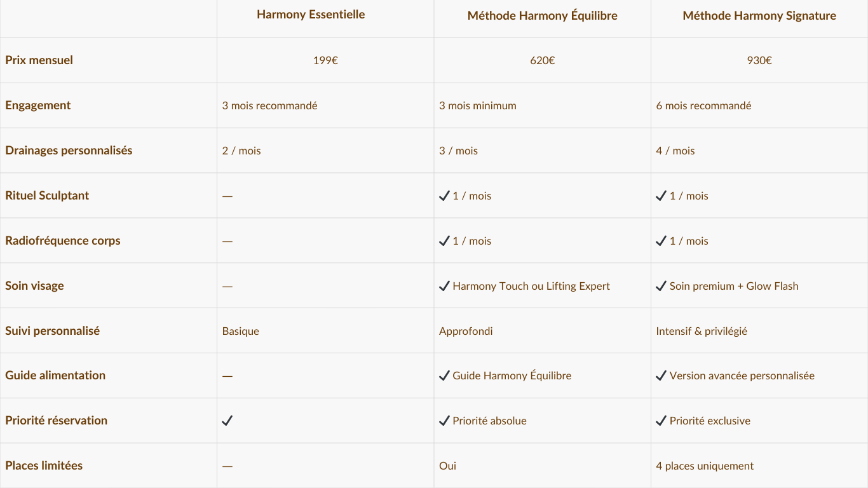Click the Harmony Essentielle Priorité réservation checkmark
This screenshot has height=488, width=868.
coord(227,421)
